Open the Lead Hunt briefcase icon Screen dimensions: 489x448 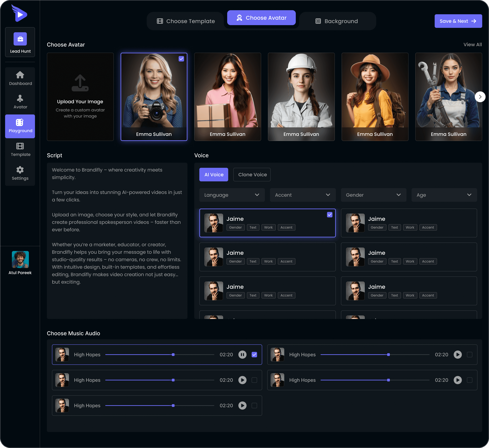[20, 39]
